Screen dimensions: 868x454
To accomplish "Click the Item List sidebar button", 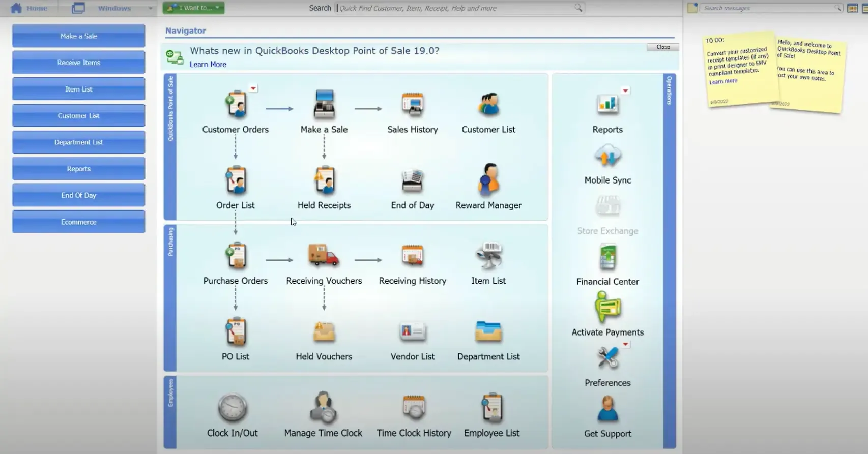I will 79,89.
